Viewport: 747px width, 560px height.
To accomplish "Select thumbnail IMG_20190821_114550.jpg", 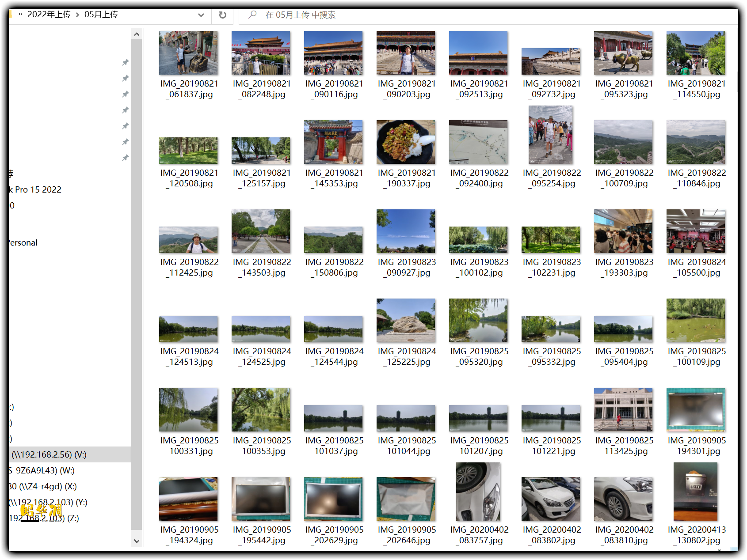I will pos(696,53).
